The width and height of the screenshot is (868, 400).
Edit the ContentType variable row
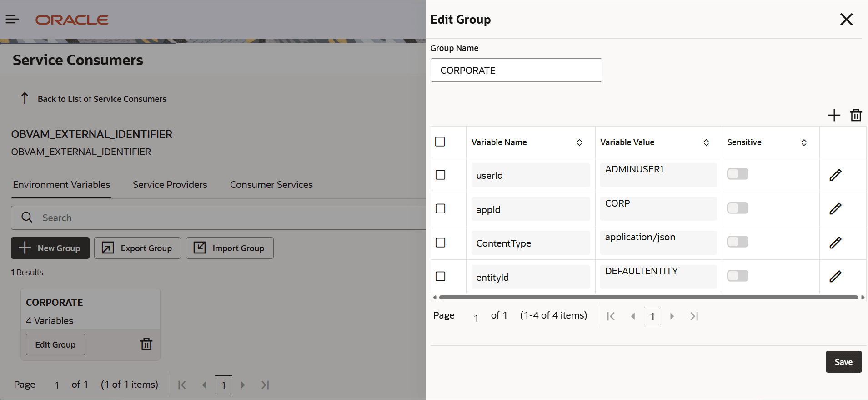pyautogui.click(x=835, y=243)
